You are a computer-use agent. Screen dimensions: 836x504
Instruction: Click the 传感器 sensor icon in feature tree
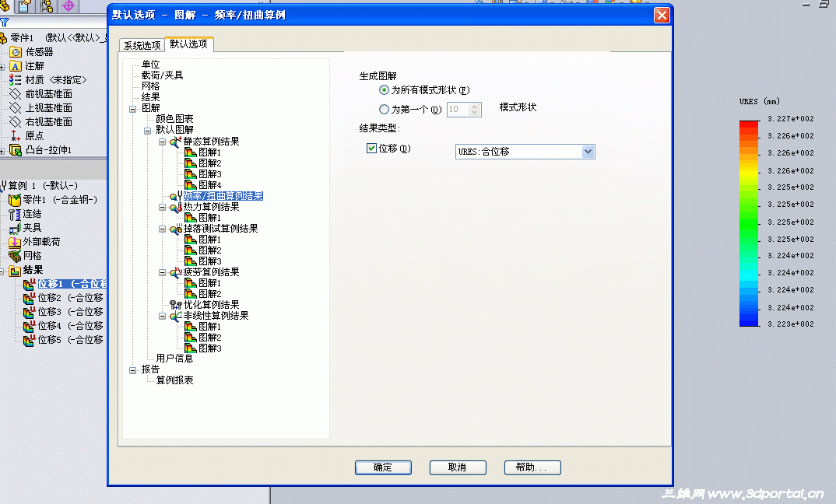click(x=16, y=52)
